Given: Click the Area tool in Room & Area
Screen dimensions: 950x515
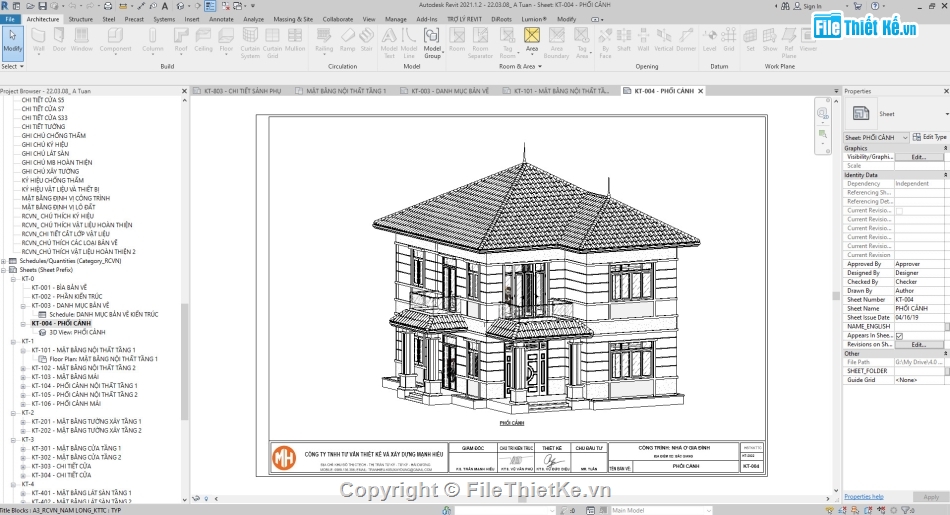Looking at the screenshot, I should click(531, 41).
